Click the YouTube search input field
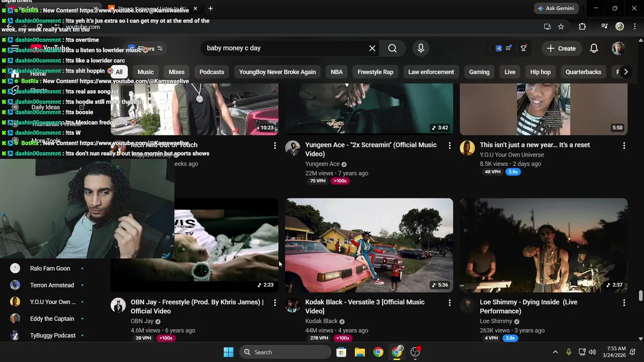The width and height of the screenshot is (644, 362). pos(284,48)
